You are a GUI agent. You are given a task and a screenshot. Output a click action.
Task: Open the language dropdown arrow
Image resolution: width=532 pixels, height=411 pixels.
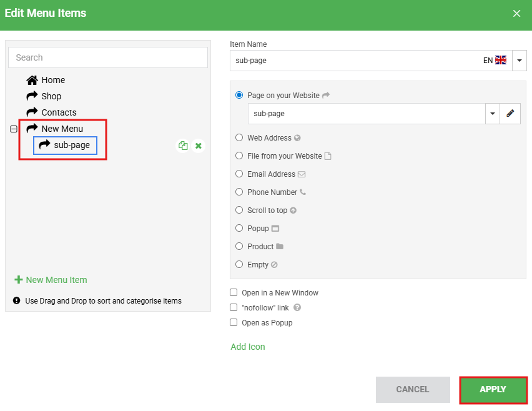coord(520,61)
